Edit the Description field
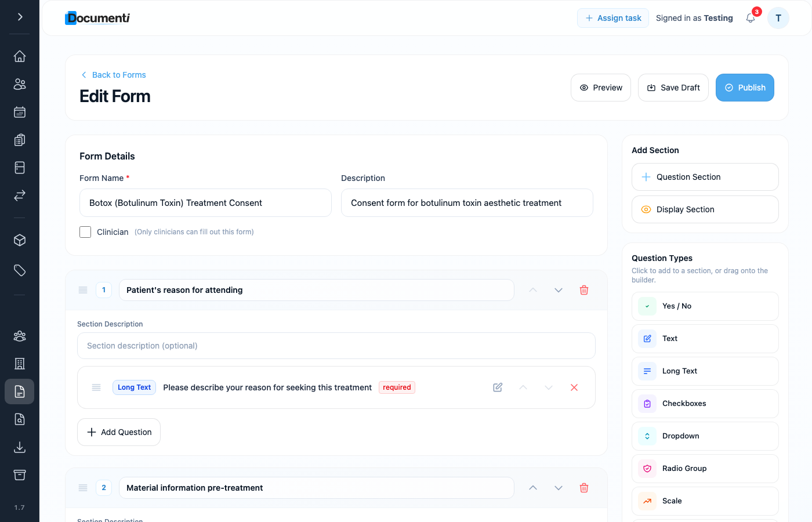The height and width of the screenshot is (522, 812). click(x=467, y=203)
